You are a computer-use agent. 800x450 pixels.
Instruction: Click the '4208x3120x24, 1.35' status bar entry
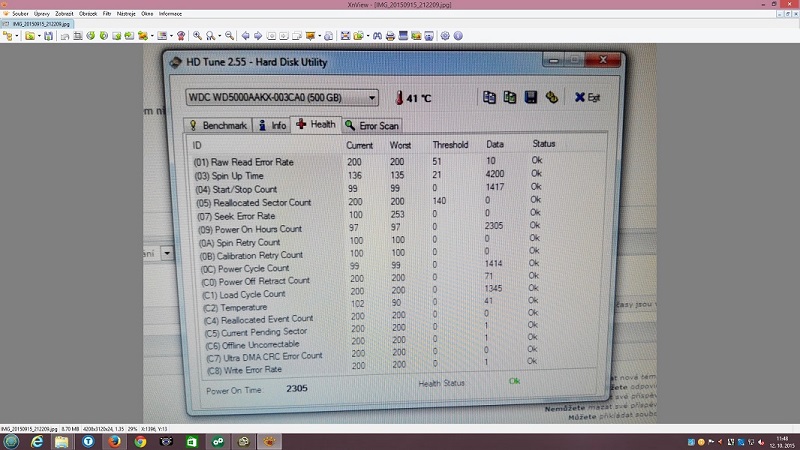click(x=104, y=429)
